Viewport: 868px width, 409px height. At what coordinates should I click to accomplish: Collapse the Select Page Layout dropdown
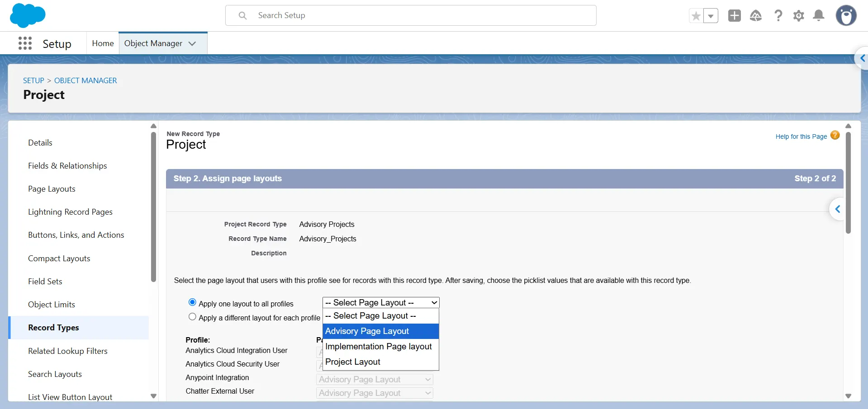(381, 303)
